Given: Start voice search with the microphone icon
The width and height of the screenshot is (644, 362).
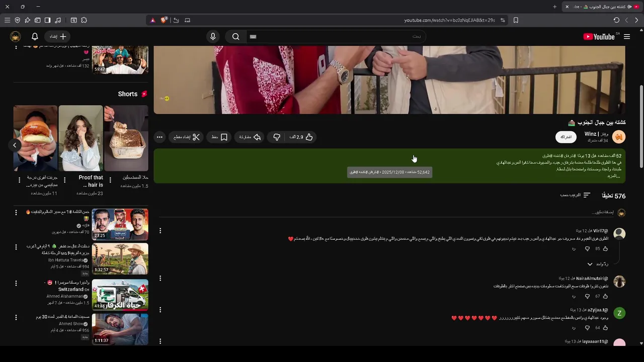Looking at the screenshot, I should tap(213, 37).
